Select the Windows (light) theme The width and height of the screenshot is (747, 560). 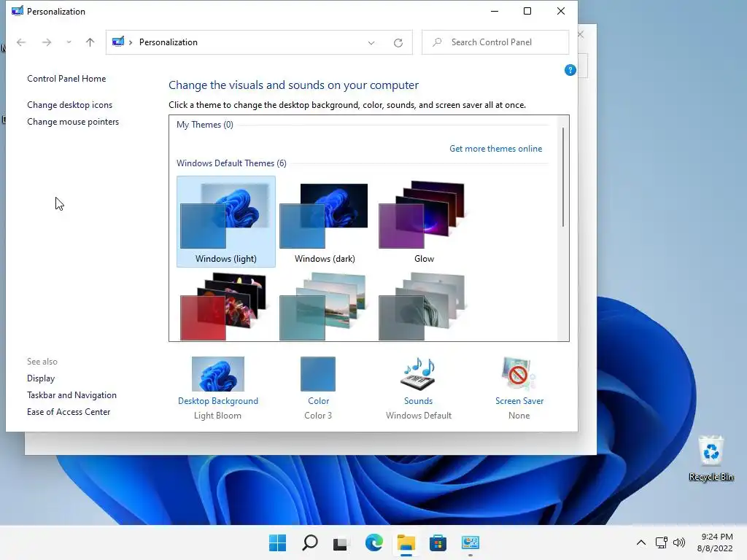pyautogui.click(x=226, y=222)
